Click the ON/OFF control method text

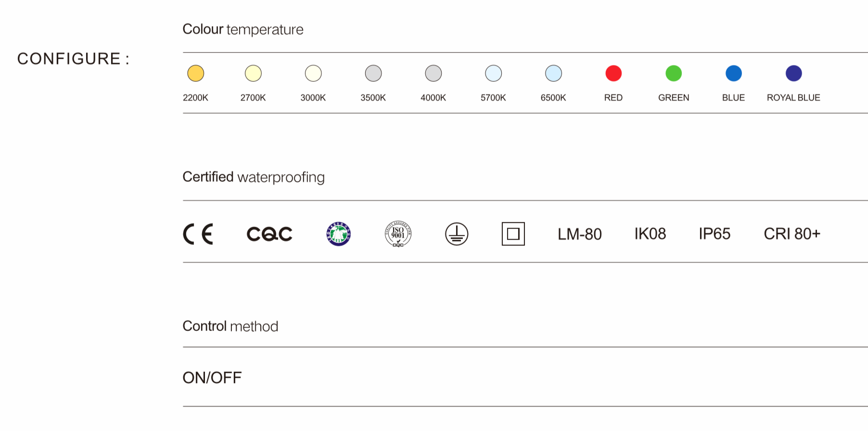(212, 378)
